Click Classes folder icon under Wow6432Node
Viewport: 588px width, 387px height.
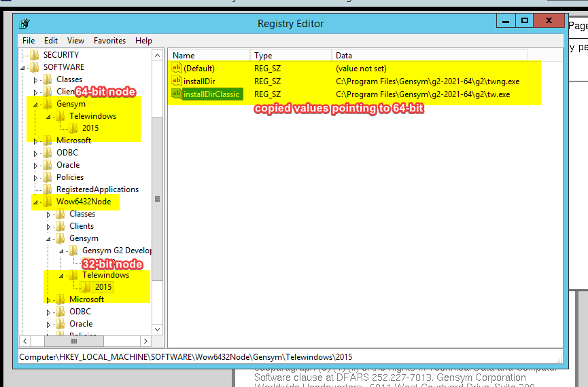(x=60, y=214)
